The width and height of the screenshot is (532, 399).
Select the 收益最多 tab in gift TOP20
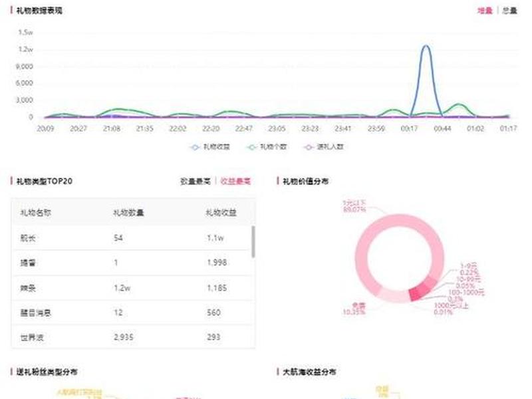(235, 182)
